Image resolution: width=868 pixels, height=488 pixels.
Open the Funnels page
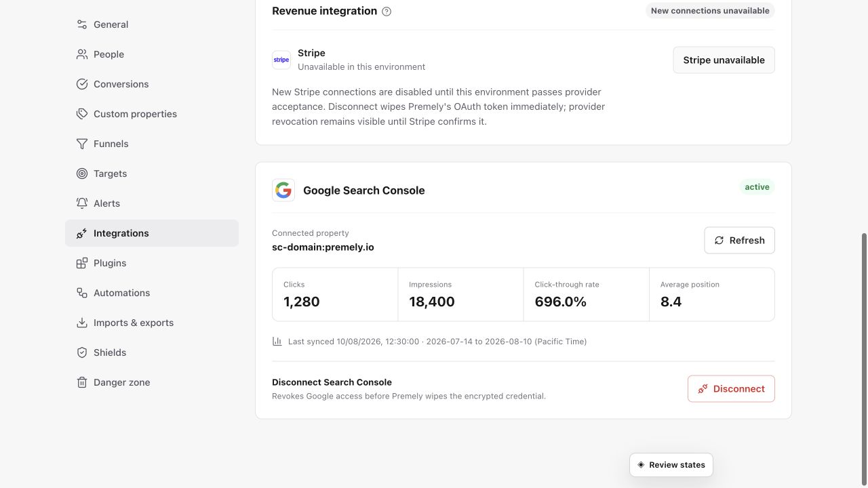pyautogui.click(x=152, y=144)
